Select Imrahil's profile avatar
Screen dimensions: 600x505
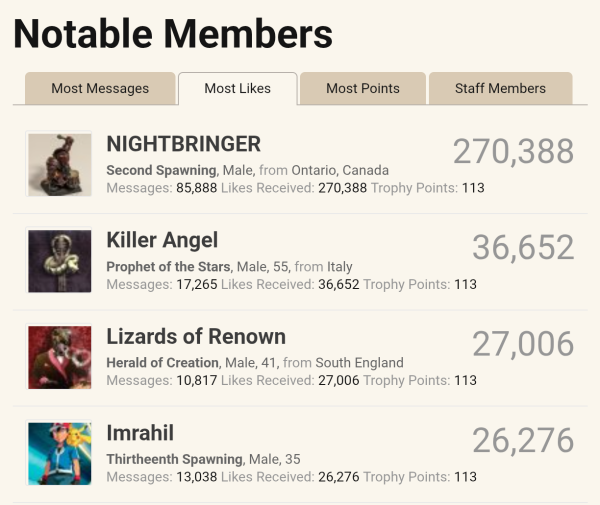point(60,453)
